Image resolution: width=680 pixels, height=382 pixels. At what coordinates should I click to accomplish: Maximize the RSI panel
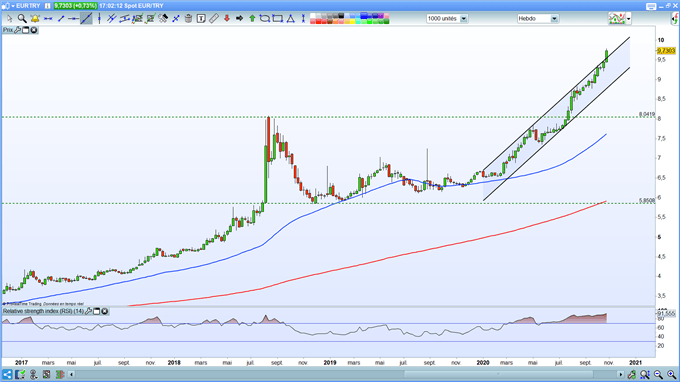[x=97, y=311]
